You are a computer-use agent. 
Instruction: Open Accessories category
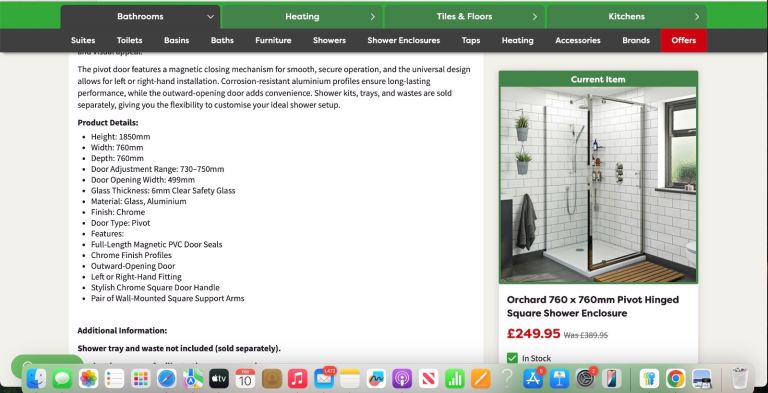pyautogui.click(x=578, y=40)
